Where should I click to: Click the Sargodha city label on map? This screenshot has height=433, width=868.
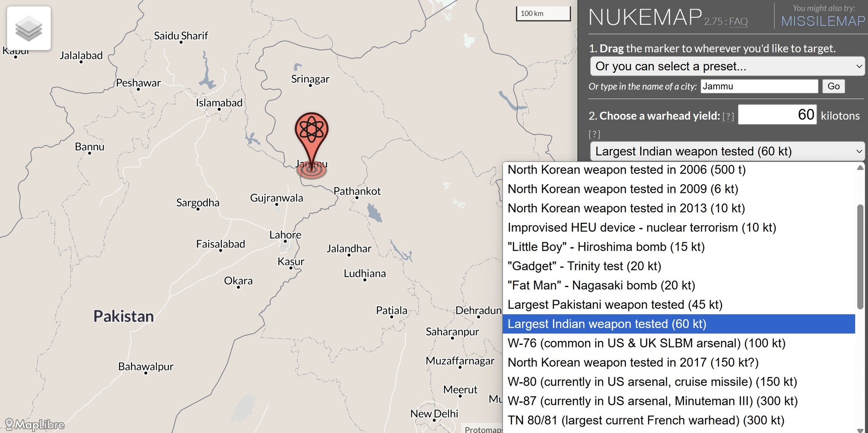coord(198,203)
